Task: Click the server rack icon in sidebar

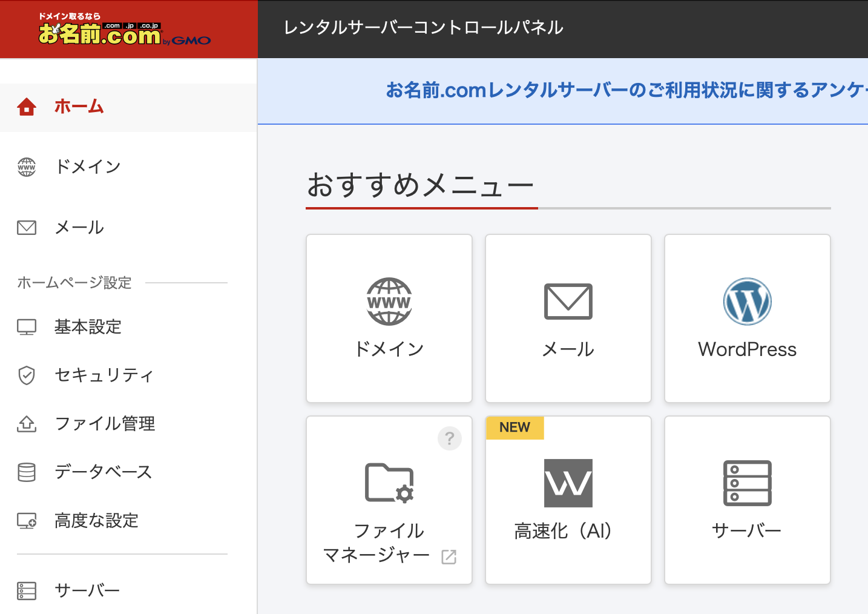Action: (27, 590)
